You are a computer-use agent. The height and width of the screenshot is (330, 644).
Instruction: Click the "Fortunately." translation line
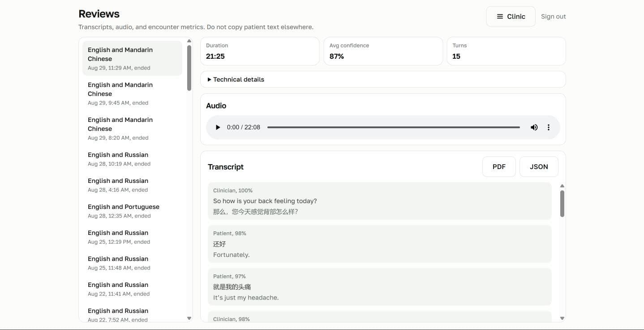pyautogui.click(x=231, y=255)
